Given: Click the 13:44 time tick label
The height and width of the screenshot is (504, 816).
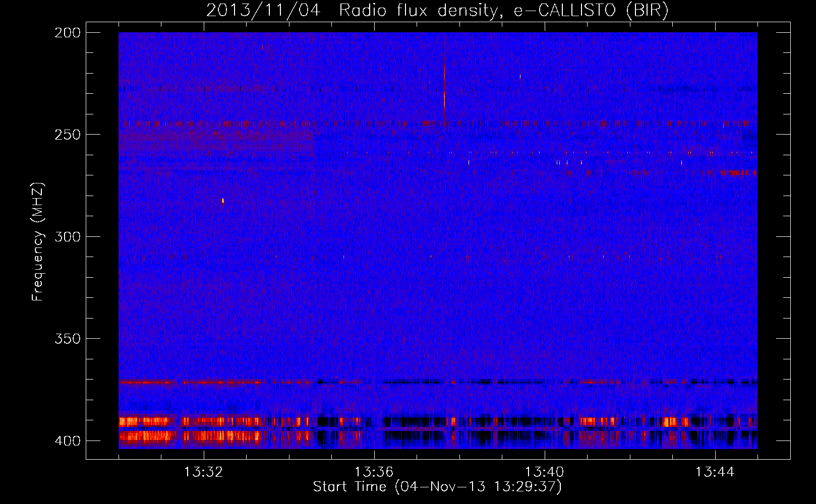Looking at the screenshot, I should click(715, 472).
